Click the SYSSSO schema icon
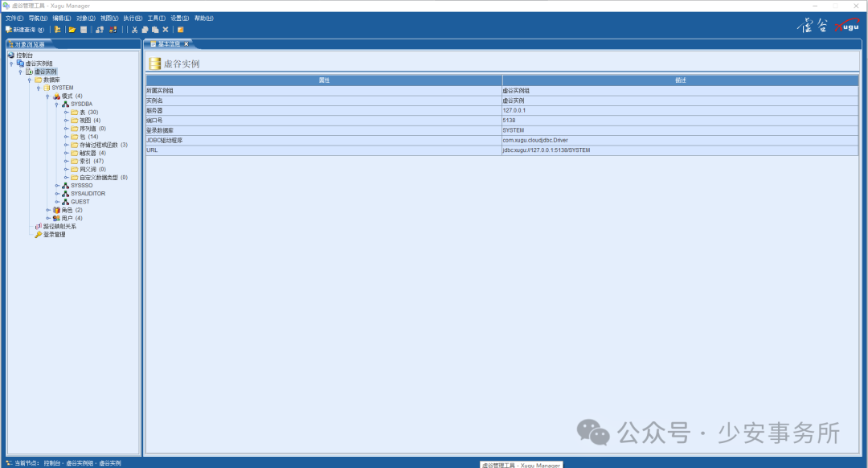Image resolution: width=868 pixels, height=468 pixels. tap(65, 186)
